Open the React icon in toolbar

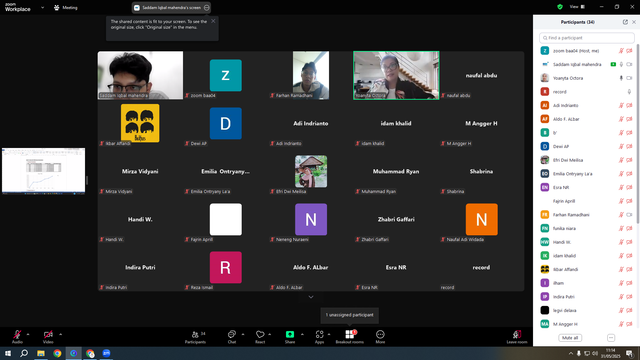point(260,334)
